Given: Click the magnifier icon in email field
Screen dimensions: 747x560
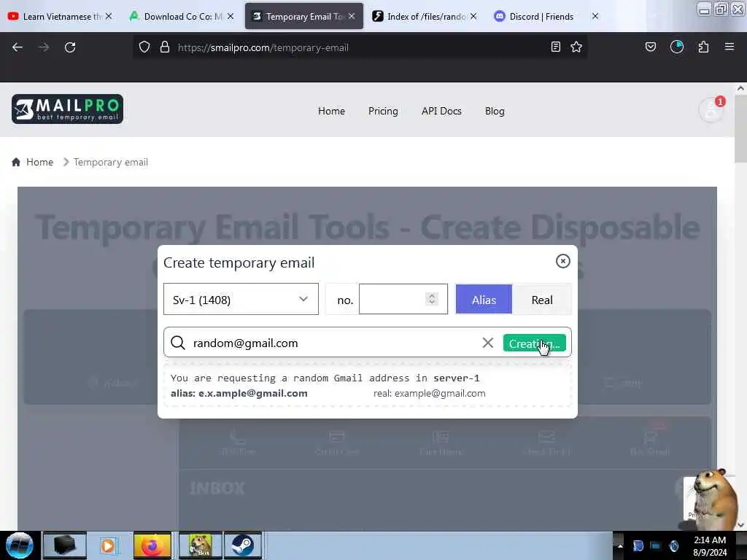Looking at the screenshot, I should [x=178, y=343].
